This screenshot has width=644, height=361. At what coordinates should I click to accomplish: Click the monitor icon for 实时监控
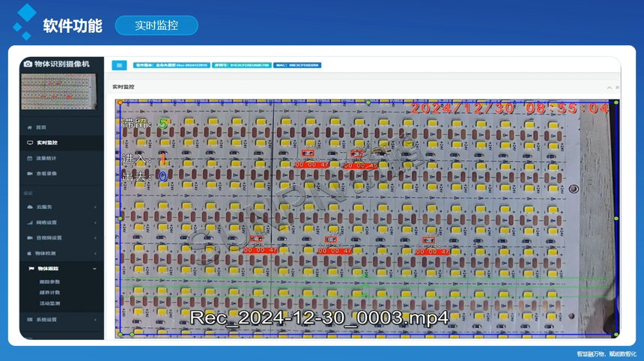29,142
